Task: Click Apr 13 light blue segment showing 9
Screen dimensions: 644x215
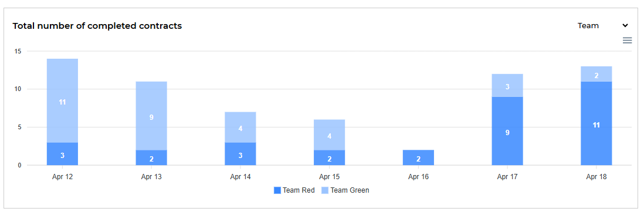Action: point(151,116)
